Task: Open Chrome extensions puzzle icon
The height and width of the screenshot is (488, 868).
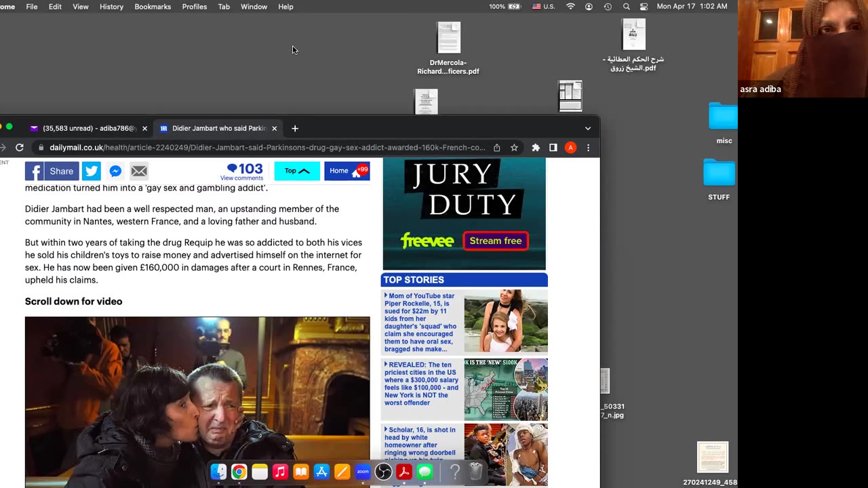Action: click(x=536, y=147)
